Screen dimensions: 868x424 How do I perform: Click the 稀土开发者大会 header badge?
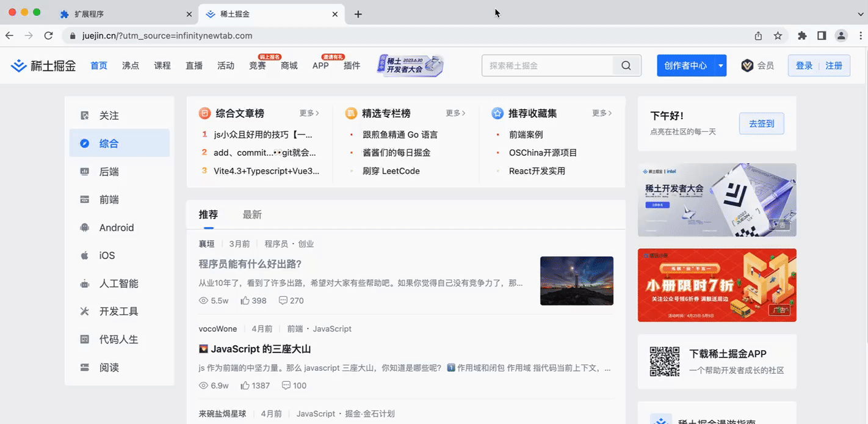(411, 65)
